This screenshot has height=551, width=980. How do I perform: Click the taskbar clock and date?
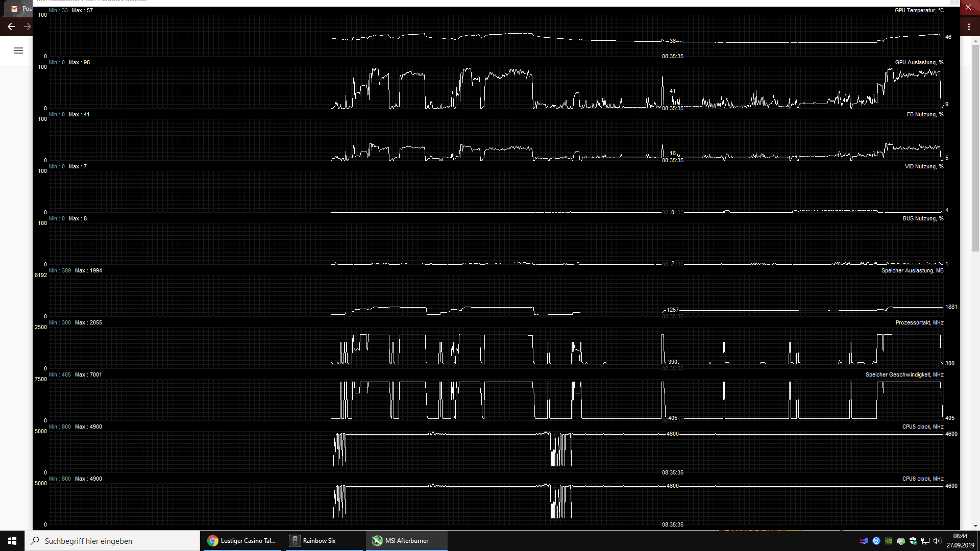pos(960,541)
